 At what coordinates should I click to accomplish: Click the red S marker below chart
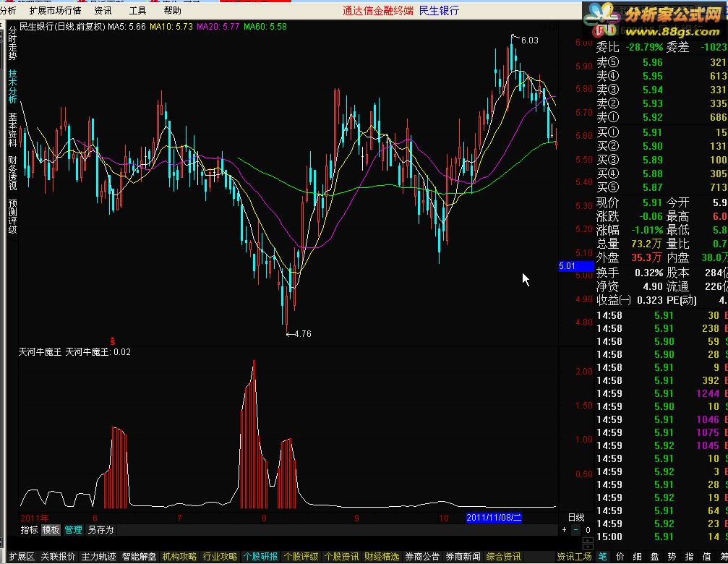click(112, 341)
